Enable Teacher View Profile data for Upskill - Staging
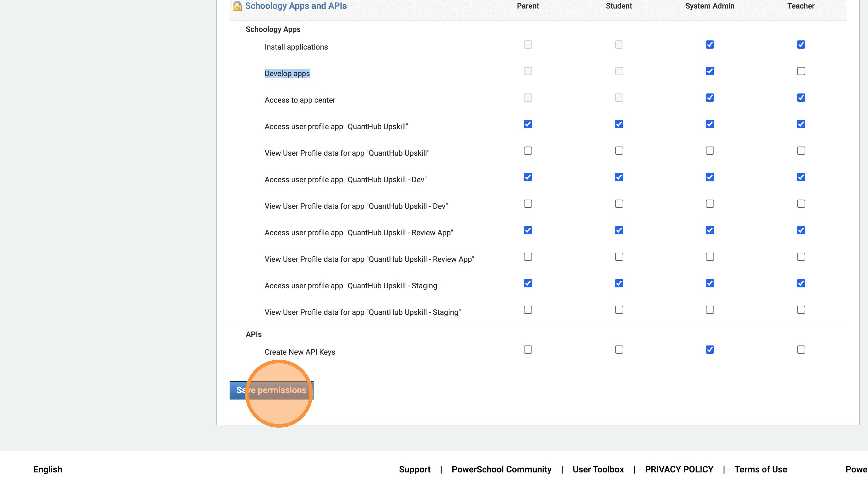 point(801,310)
